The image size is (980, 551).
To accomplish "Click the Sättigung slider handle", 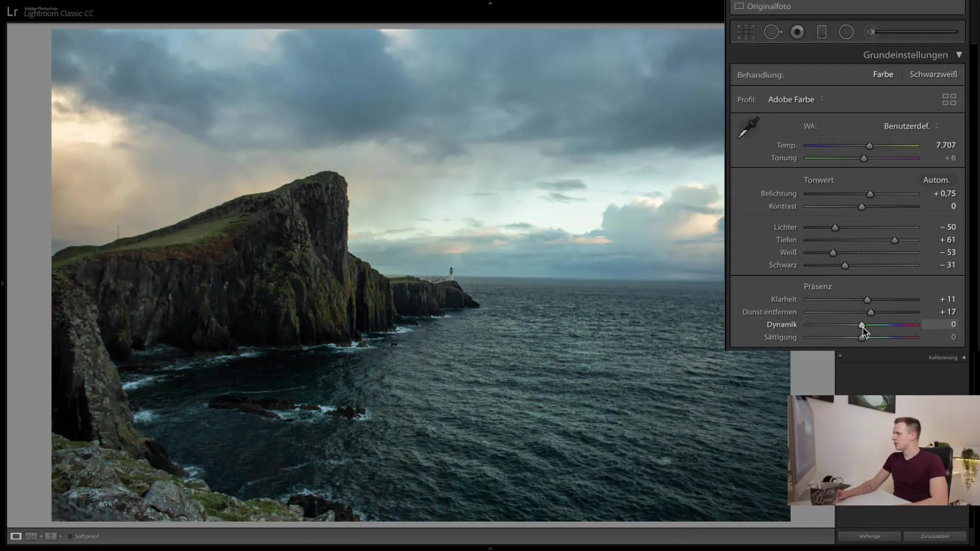I will coord(862,338).
